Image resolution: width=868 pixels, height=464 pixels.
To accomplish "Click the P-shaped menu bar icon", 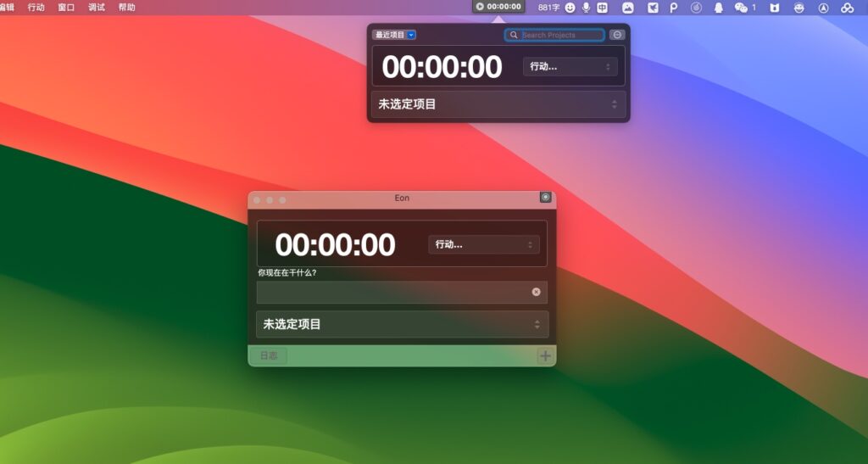I will click(x=674, y=7).
